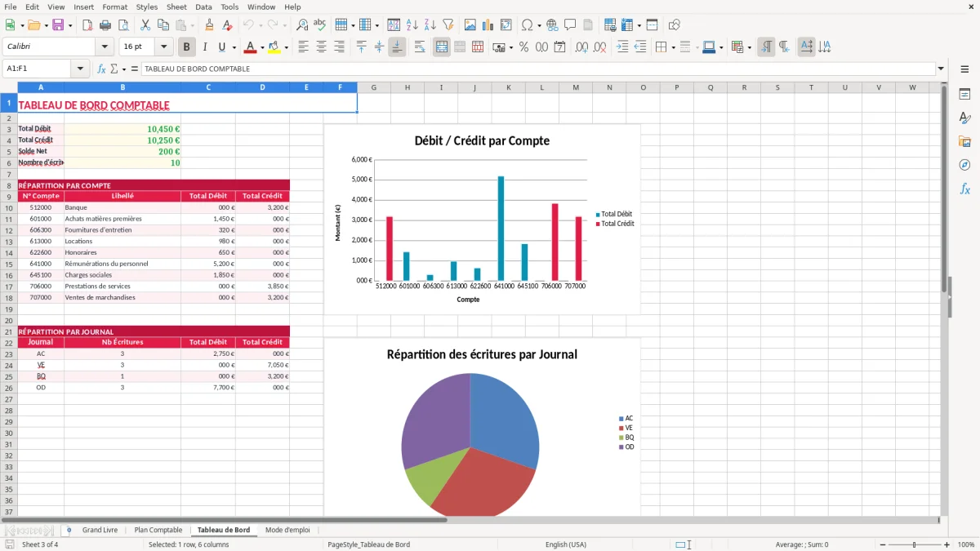
Task: Select column header H
Action: pyautogui.click(x=408, y=87)
